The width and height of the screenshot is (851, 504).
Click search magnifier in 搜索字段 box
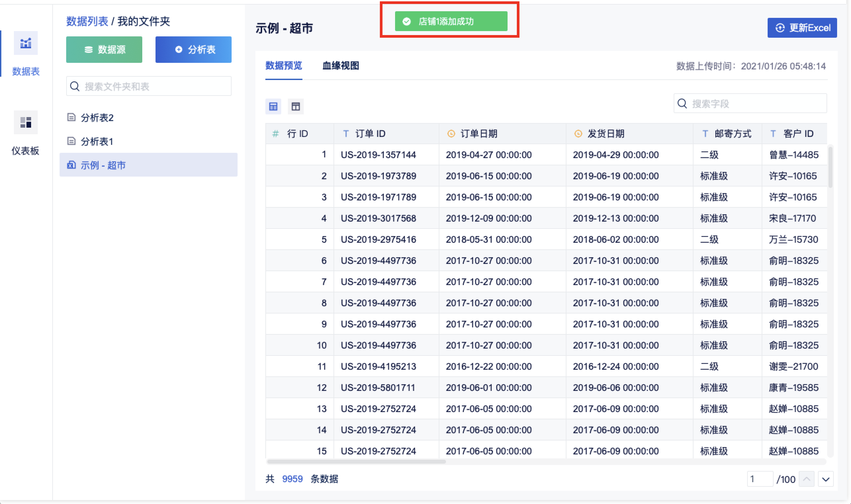682,104
